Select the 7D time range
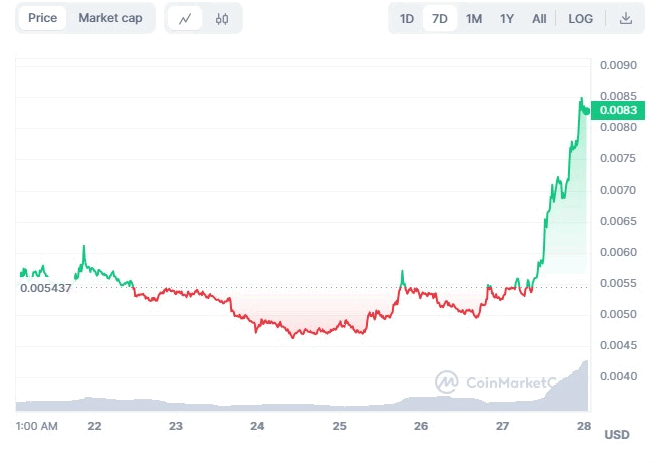The image size is (659, 463). pyautogui.click(x=440, y=18)
